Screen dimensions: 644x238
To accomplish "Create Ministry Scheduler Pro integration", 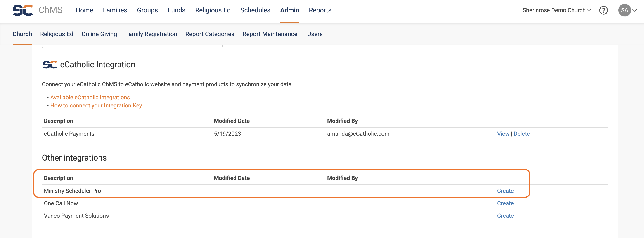I will 505,191.
